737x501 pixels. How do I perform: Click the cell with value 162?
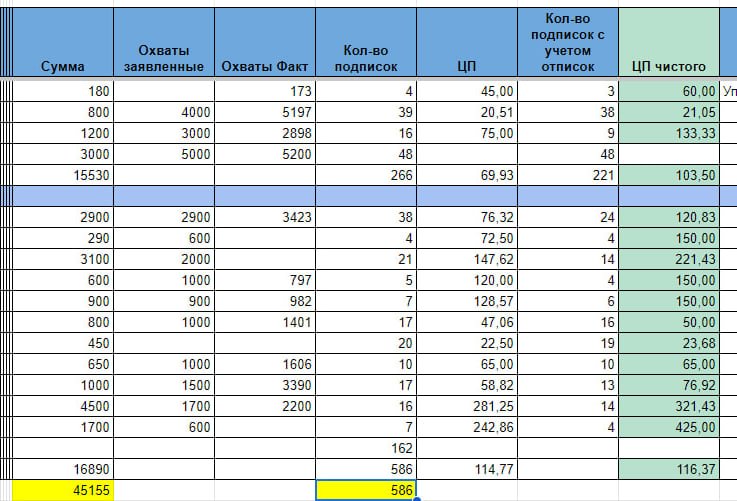pyautogui.click(x=366, y=448)
